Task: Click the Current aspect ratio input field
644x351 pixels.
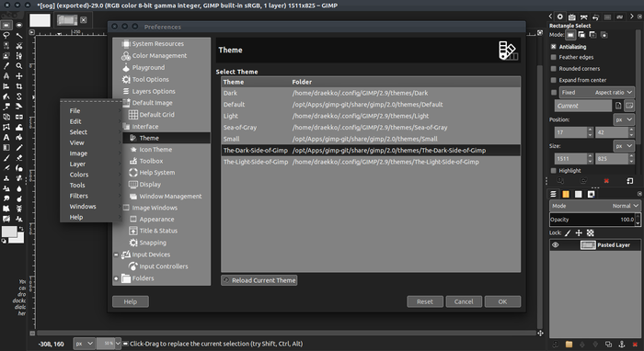Action: (x=583, y=106)
